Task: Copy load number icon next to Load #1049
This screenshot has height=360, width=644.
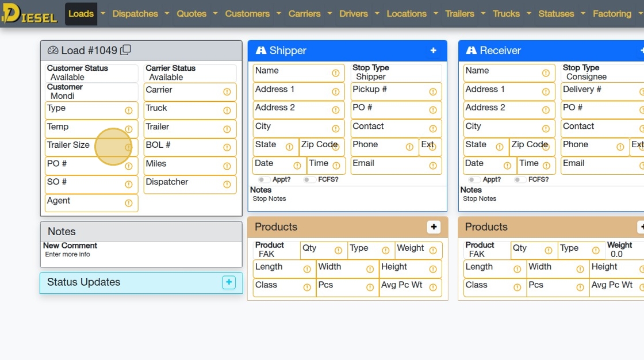Action: [x=126, y=49]
